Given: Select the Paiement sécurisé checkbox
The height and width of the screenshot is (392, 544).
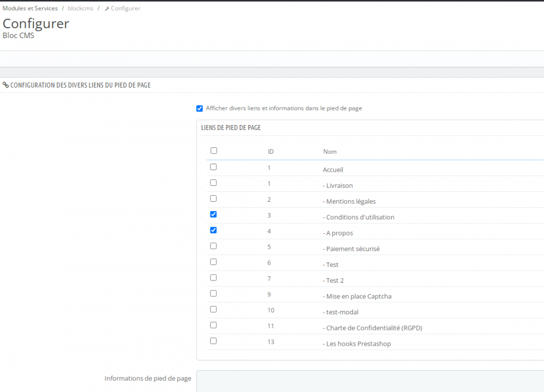Looking at the screenshot, I should [x=213, y=246].
